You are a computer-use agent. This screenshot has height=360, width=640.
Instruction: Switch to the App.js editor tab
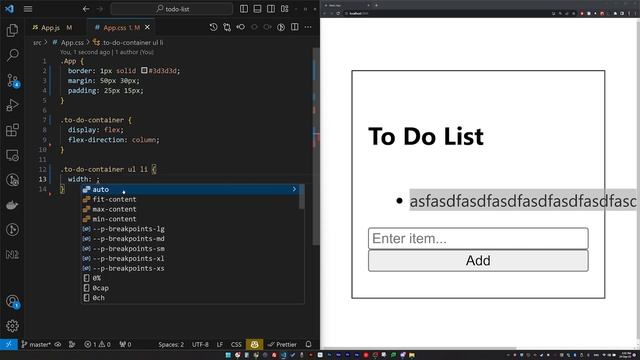[x=52, y=27]
